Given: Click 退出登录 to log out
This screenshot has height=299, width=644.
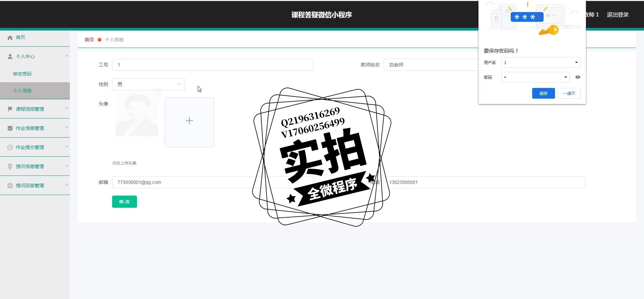Looking at the screenshot, I should tap(617, 15).
